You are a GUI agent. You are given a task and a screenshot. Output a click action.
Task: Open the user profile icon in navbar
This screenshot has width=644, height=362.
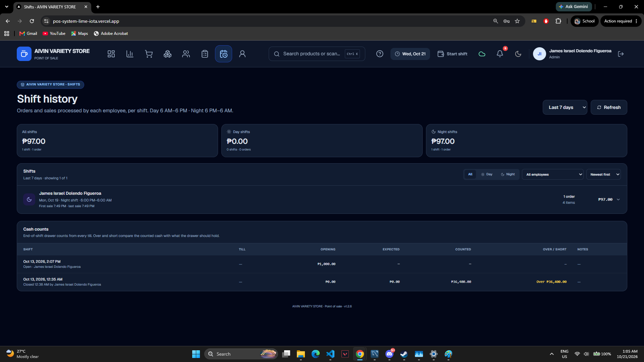click(242, 54)
